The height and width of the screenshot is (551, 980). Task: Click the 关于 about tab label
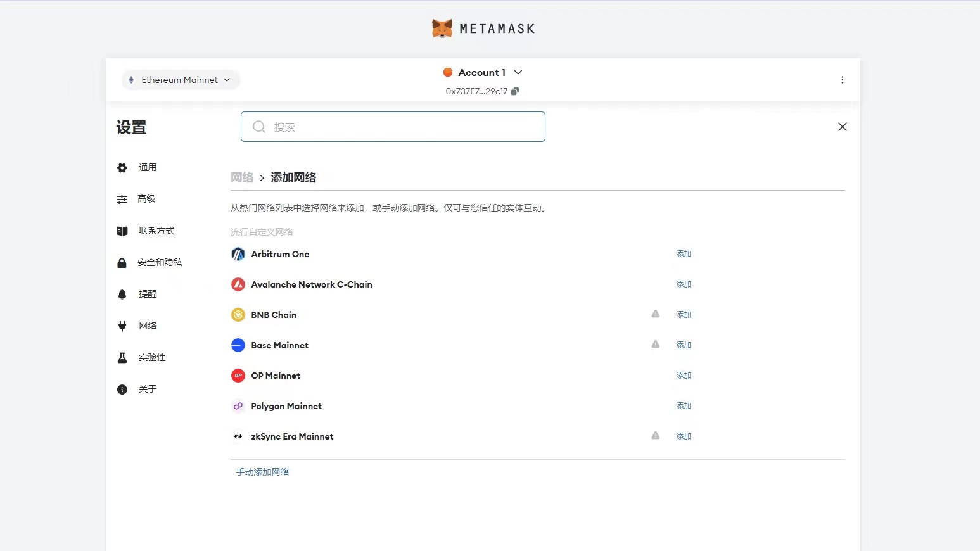[148, 389]
